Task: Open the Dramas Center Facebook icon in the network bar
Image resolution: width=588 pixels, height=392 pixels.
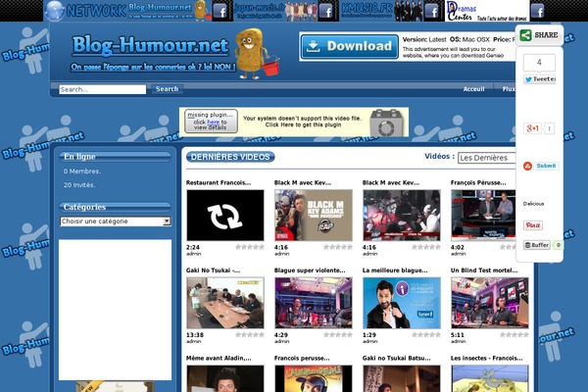Action: click(538, 11)
